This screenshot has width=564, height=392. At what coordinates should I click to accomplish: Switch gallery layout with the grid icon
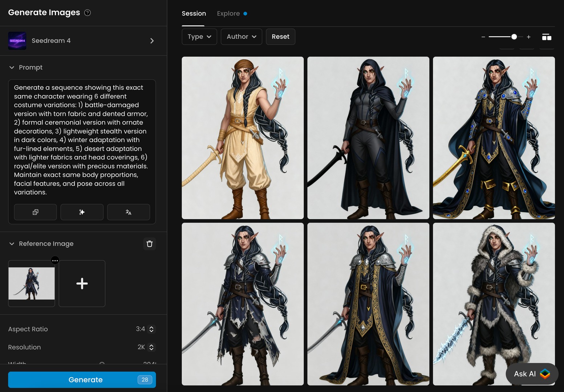click(547, 37)
